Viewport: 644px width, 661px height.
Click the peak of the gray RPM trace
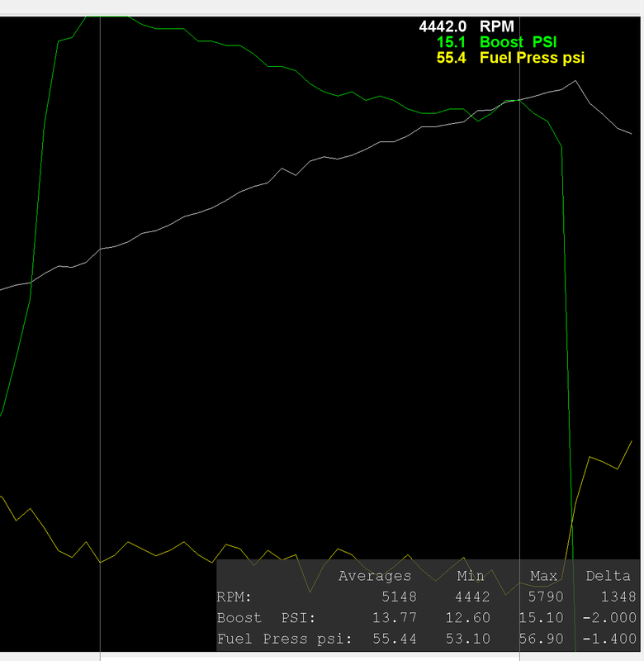tap(575, 80)
